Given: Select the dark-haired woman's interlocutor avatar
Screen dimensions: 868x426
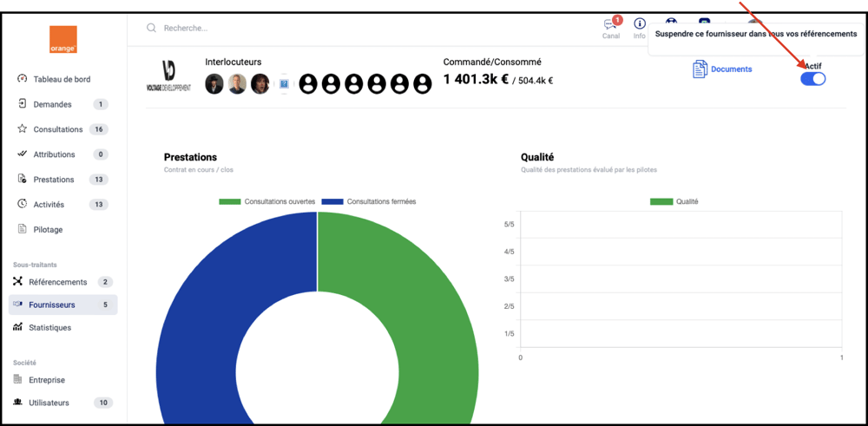Looking at the screenshot, I should point(260,84).
